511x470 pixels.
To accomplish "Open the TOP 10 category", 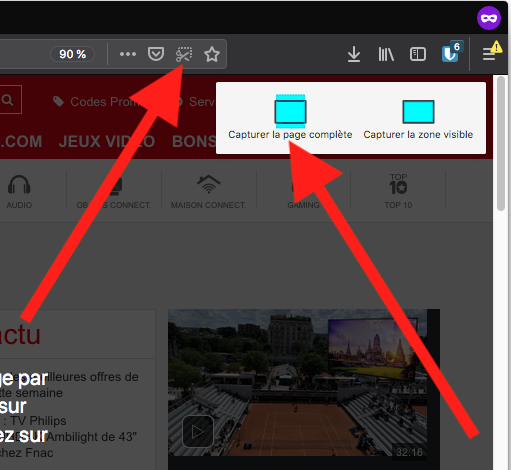I will click(398, 191).
